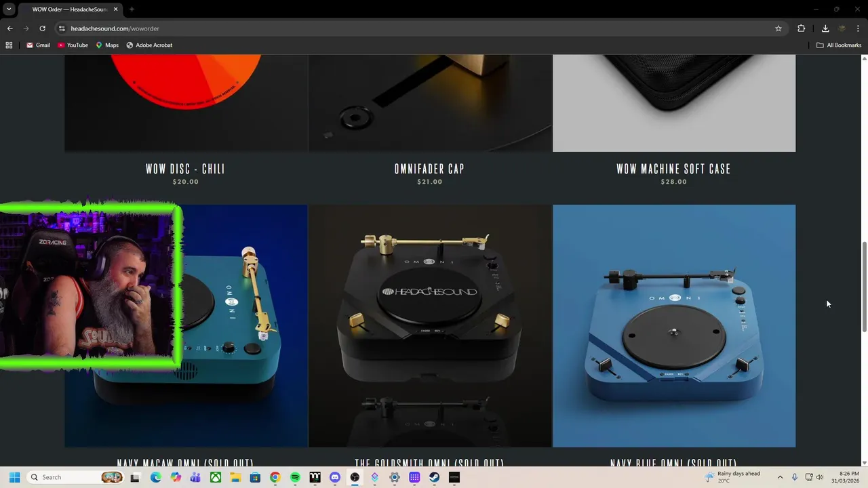Open Microsoft Teams from taskbar
The width and height of the screenshot is (868, 488).
195,477
